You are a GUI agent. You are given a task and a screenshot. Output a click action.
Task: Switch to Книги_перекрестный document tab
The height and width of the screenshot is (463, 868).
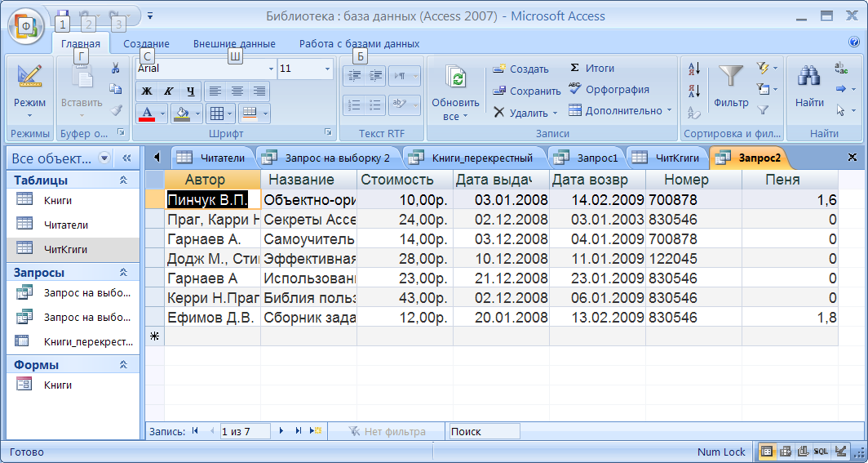coord(474,158)
